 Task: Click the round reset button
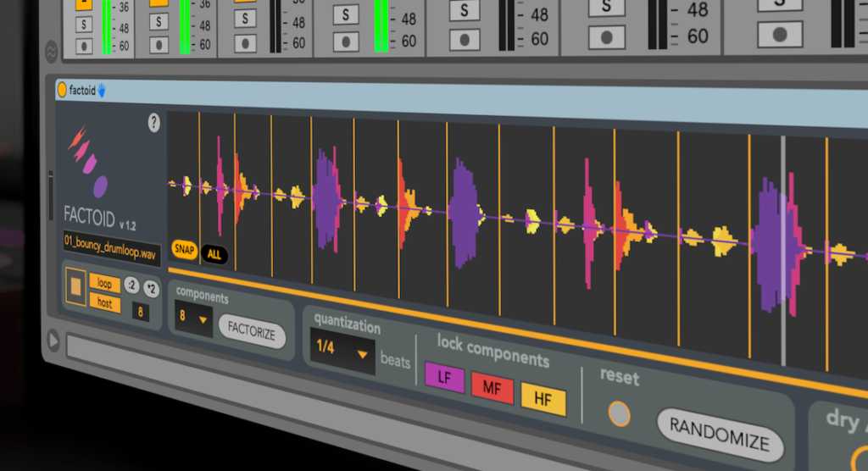click(x=619, y=414)
